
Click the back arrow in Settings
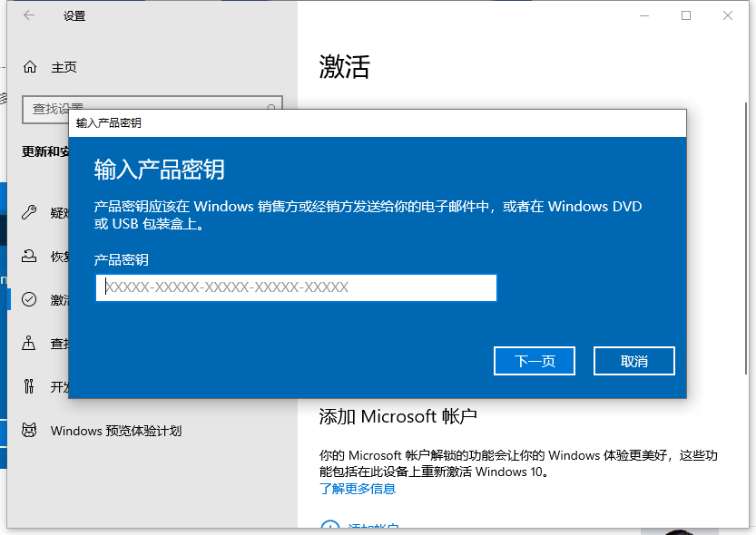click(29, 15)
